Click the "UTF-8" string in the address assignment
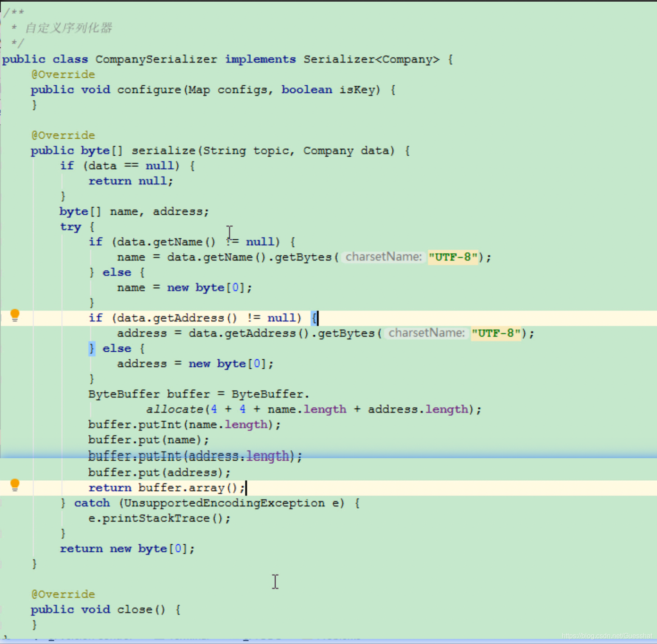657x644 pixels. pos(496,333)
